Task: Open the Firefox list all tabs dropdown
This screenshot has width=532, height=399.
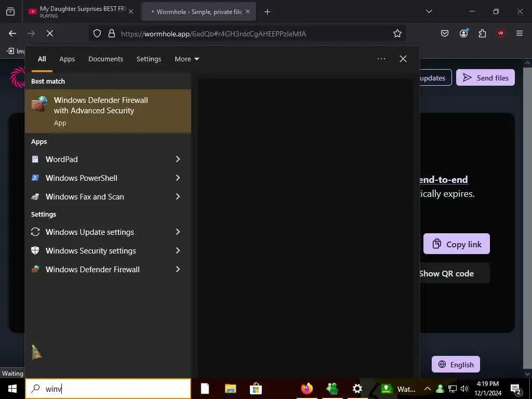Action: [x=429, y=11]
